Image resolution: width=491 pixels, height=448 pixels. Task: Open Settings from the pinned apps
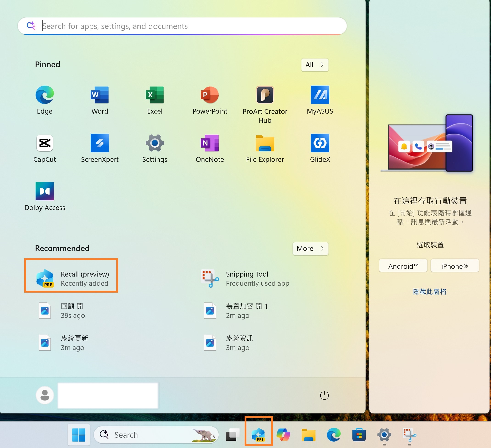[155, 148]
